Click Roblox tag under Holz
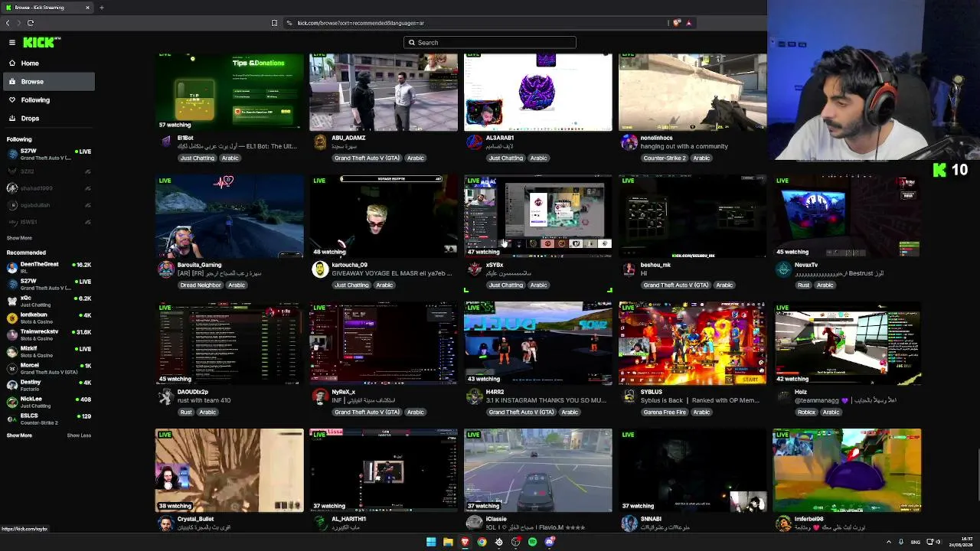Screen dimensions: 980x551 pos(807,412)
